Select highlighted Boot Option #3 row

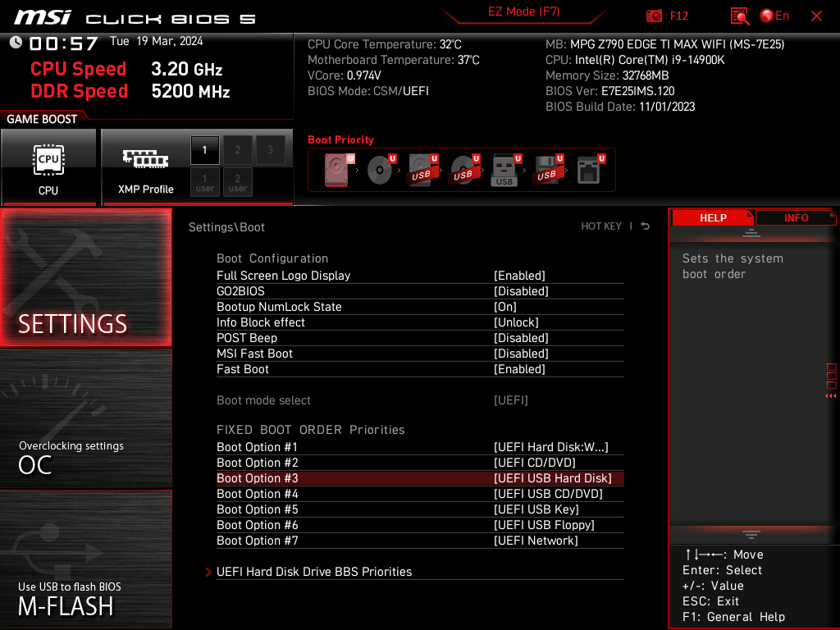pos(420,478)
